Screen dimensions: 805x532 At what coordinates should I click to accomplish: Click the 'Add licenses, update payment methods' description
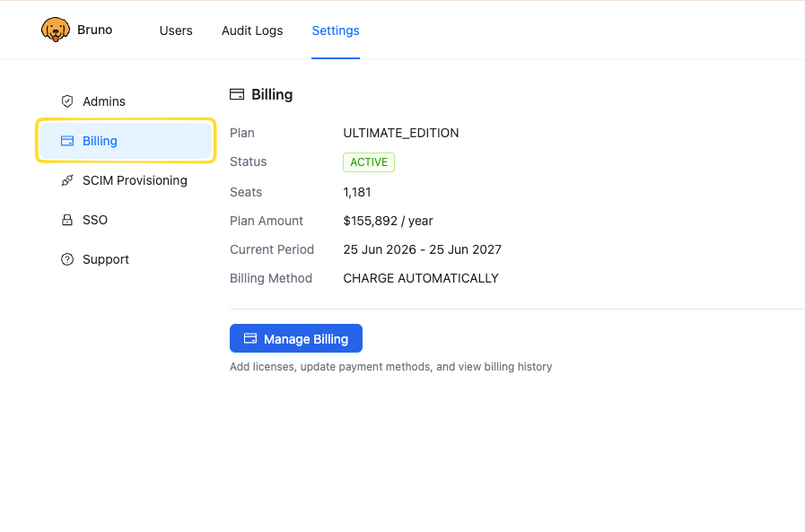pyautogui.click(x=390, y=366)
